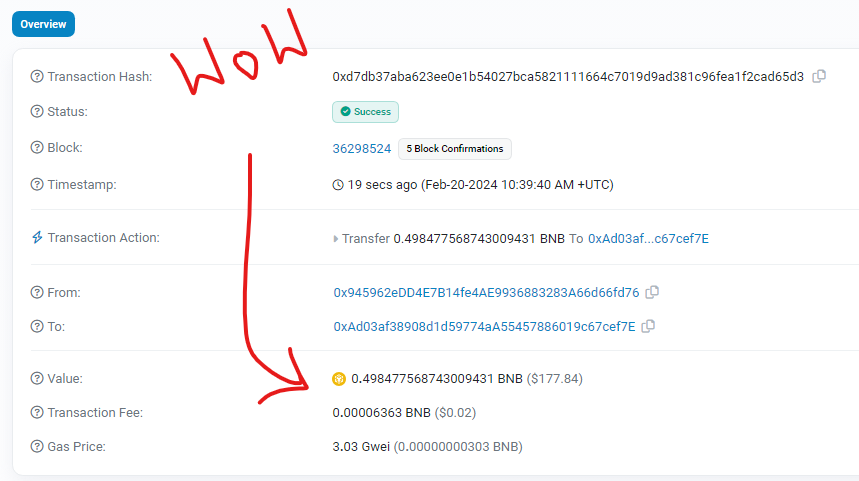Click the 5 Block Confirmations badge
The image size is (859, 481).
(x=455, y=149)
